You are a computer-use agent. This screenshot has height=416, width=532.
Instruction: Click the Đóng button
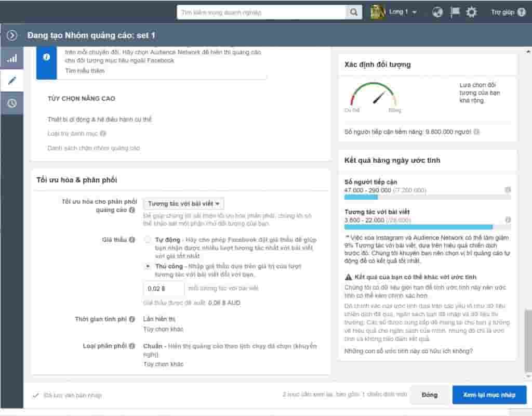[430, 395]
